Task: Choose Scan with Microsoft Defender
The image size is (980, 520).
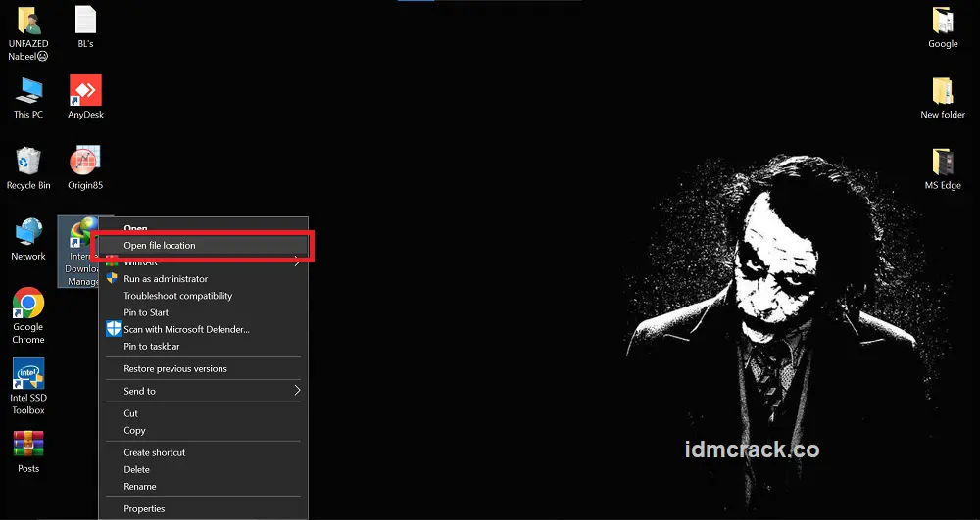Action: (x=203, y=330)
